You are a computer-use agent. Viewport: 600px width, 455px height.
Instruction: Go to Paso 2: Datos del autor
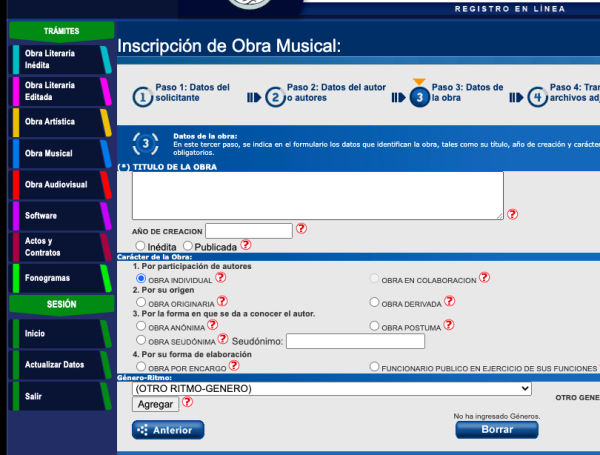[336, 93]
